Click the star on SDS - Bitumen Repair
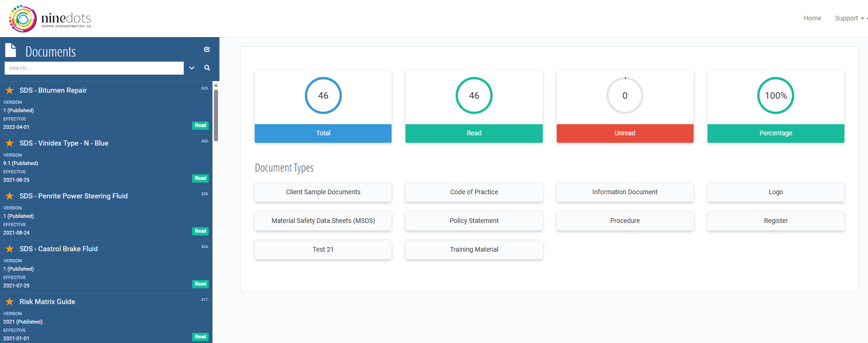The image size is (868, 343). 9,90
